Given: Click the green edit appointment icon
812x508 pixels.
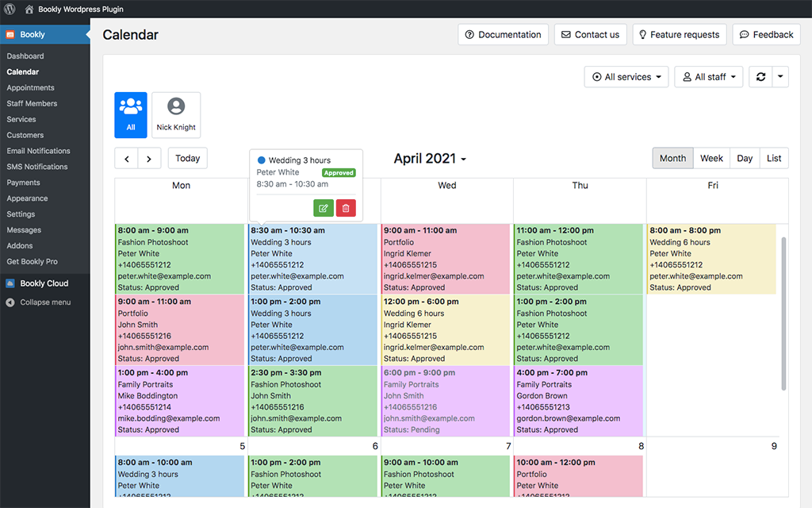Looking at the screenshot, I should click(323, 208).
